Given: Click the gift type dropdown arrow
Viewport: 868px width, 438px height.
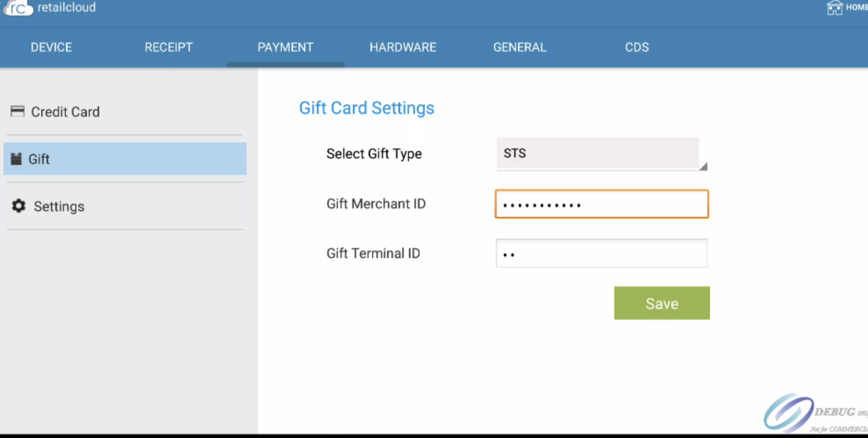Looking at the screenshot, I should click(703, 166).
